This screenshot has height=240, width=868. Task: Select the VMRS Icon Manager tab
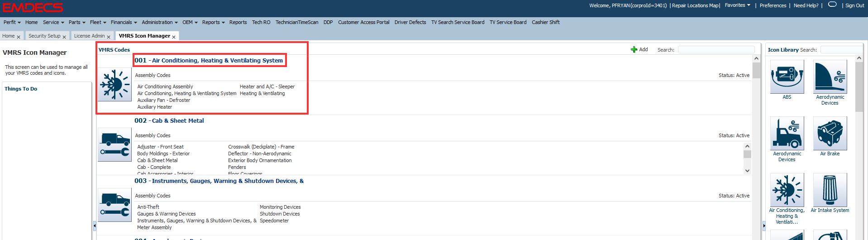[x=144, y=36]
